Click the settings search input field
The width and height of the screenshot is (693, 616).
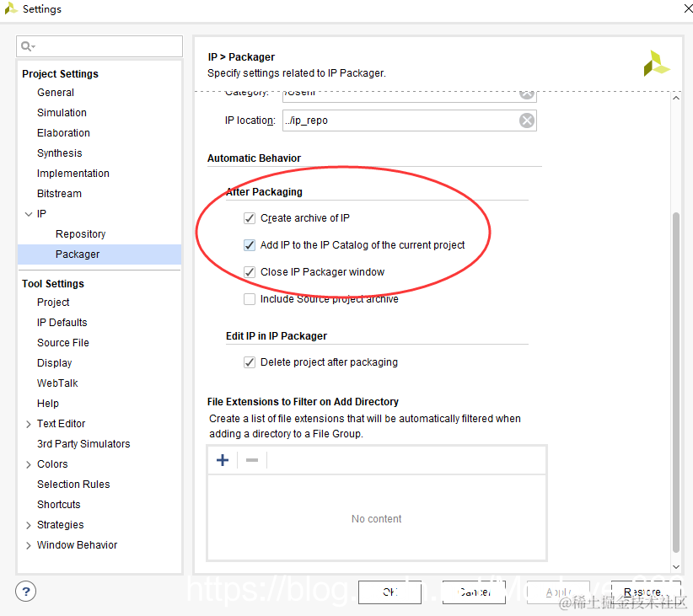99,46
